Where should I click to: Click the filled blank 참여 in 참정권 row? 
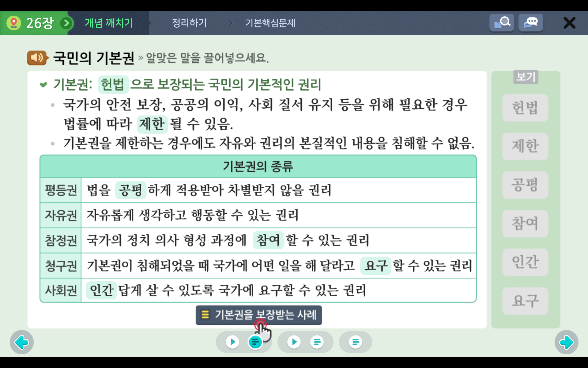pyautogui.click(x=268, y=240)
